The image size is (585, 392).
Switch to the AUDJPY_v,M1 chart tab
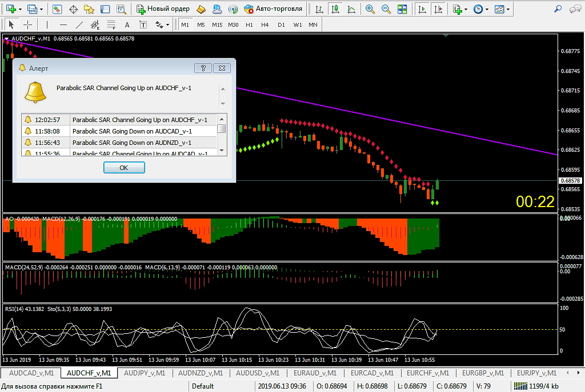[145, 373]
